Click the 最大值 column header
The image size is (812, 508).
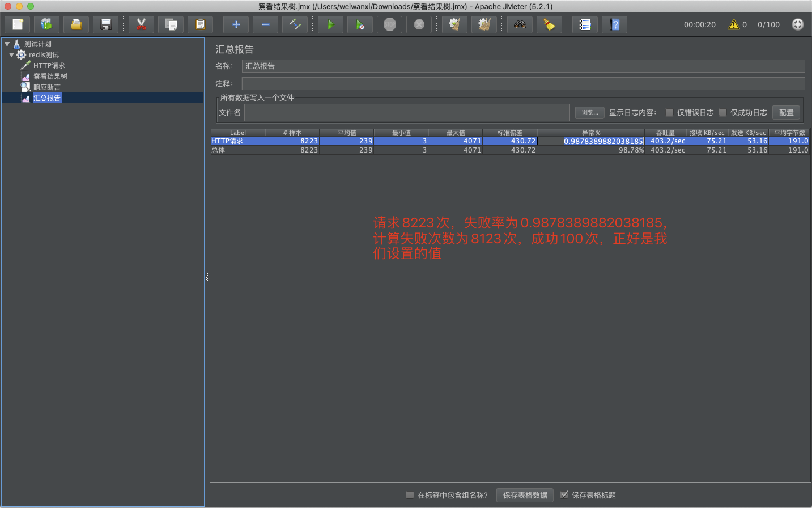[x=456, y=133]
